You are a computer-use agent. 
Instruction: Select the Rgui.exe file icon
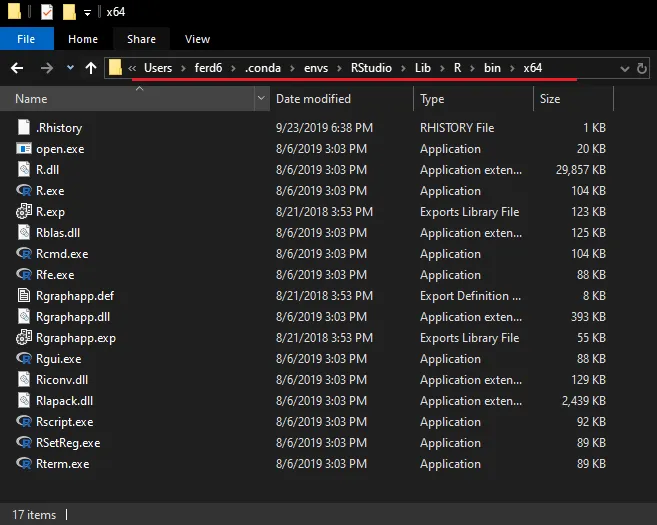tap(25, 359)
